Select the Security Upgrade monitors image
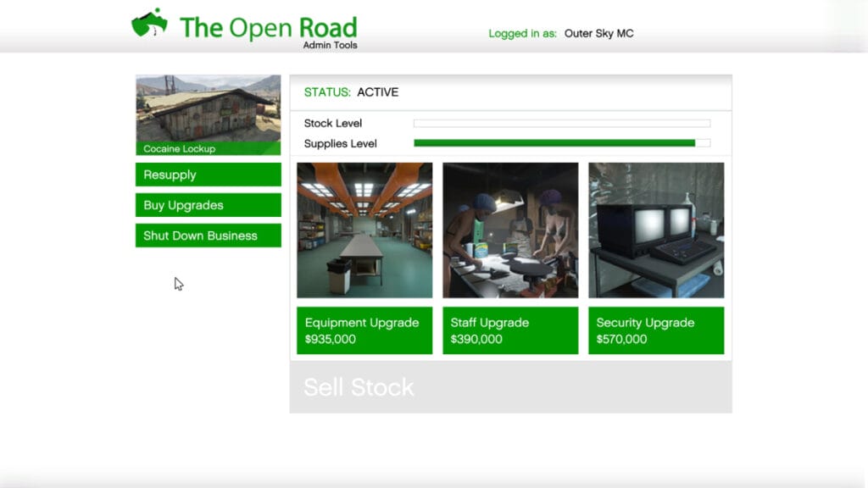This screenshot has height=488, width=868. [656, 230]
